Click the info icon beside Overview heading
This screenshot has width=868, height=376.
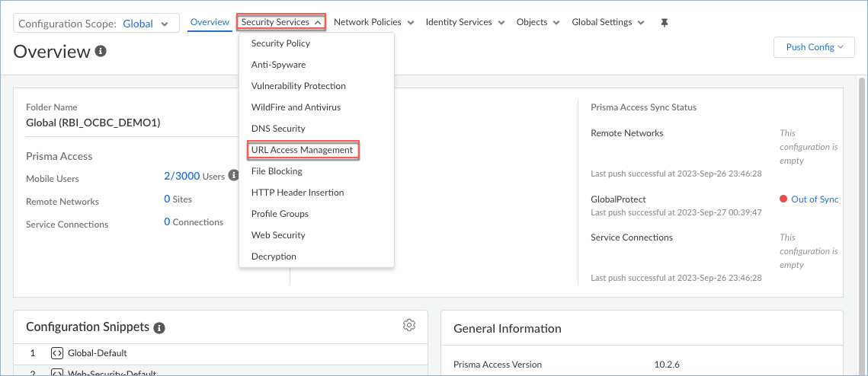click(x=101, y=51)
